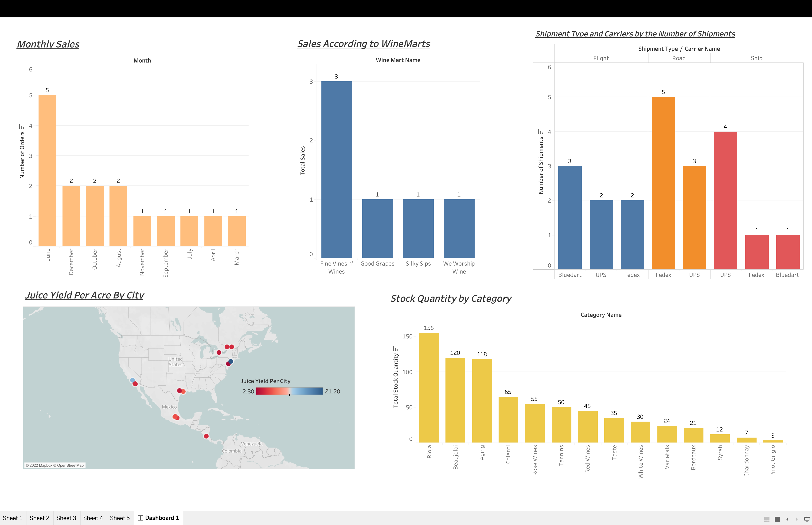Select the Sheet 5 tab
The width and height of the screenshot is (812, 525).
pos(120,518)
